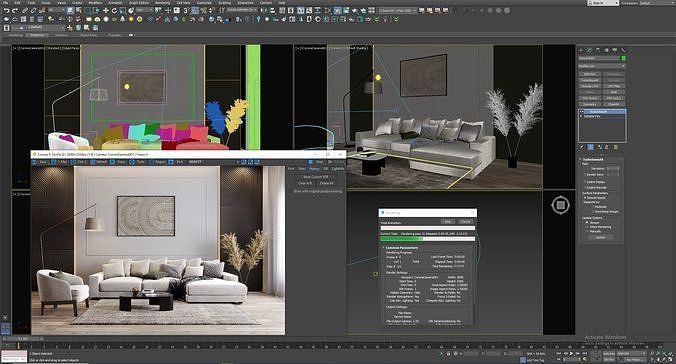Collapse Common Parameters in Rendering dialog
This screenshot has height=364, width=676.
click(x=401, y=248)
